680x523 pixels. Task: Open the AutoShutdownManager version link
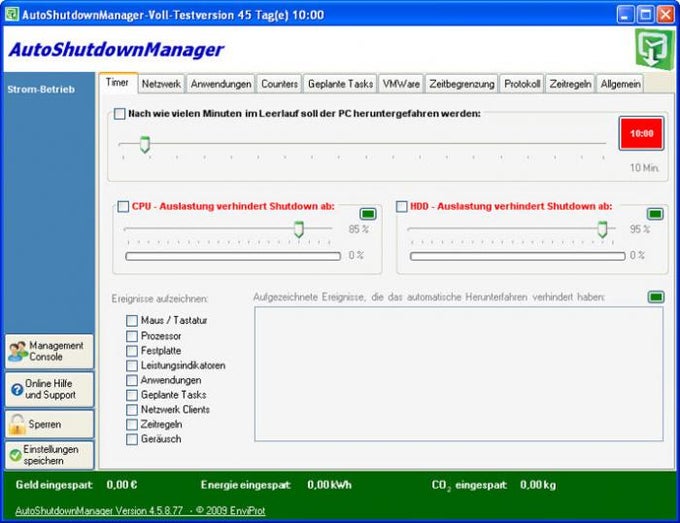pyautogui.click(x=140, y=511)
